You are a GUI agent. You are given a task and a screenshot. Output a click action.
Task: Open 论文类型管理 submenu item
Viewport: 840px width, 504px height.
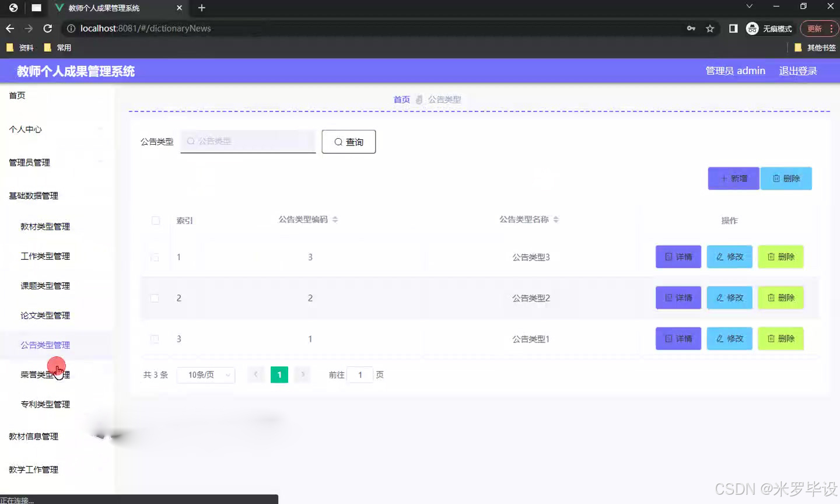(x=45, y=316)
